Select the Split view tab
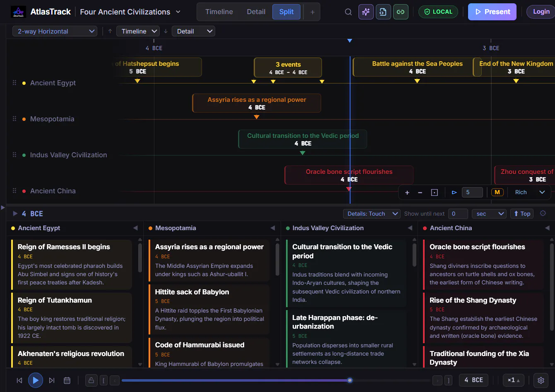This screenshot has height=392, width=555. pyautogui.click(x=286, y=12)
